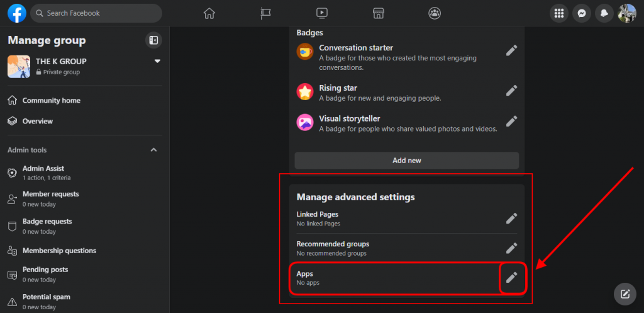Go to the Marketplace tab
The image size is (644, 313).
[378, 13]
